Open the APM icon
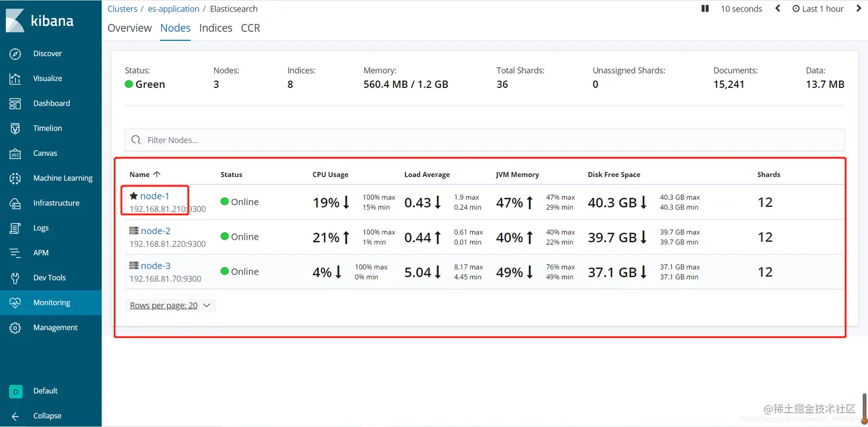 [x=15, y=253]
